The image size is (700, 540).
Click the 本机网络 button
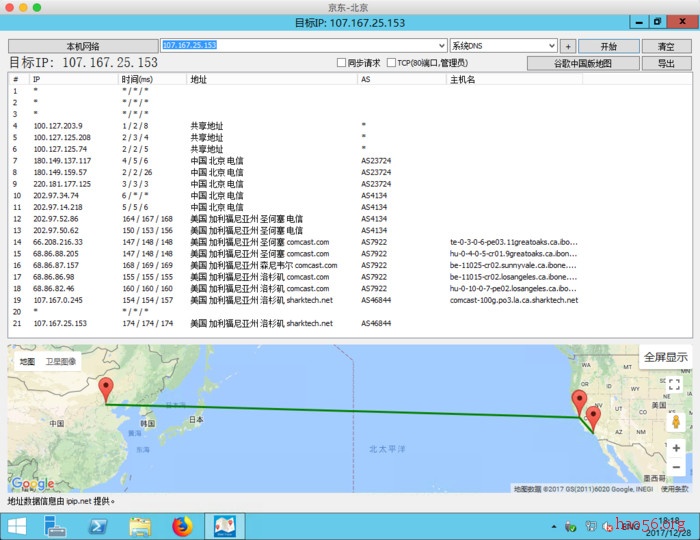[x=83, y=46]
